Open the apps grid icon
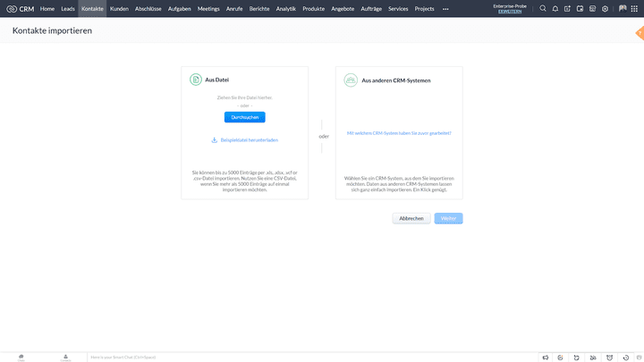This screenshot has height=362, width=644. [635, 8]
